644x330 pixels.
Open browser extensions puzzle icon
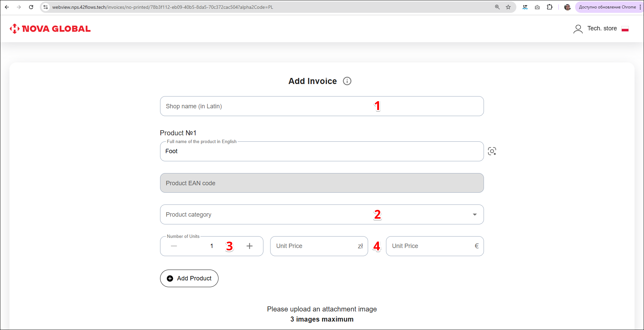(x=549, y=7)
